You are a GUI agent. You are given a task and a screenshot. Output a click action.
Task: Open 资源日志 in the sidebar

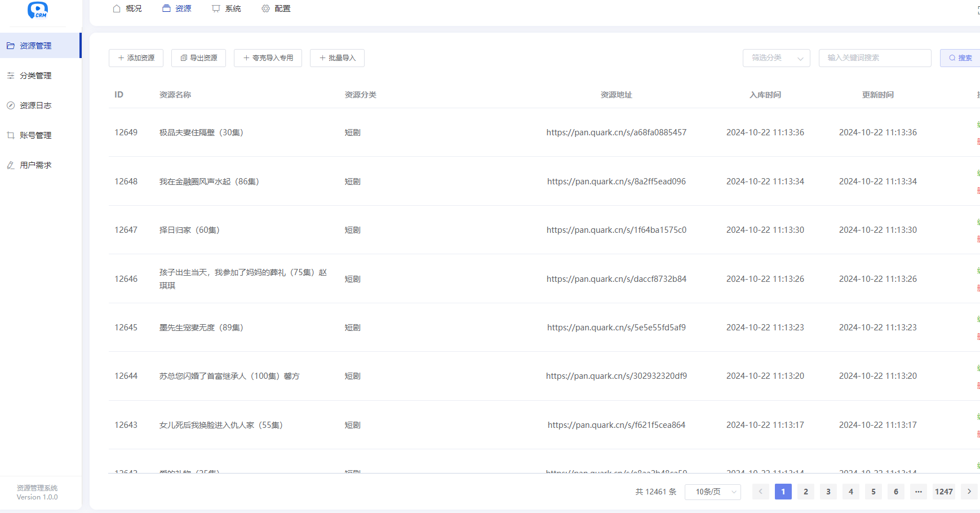click(36, 105)
